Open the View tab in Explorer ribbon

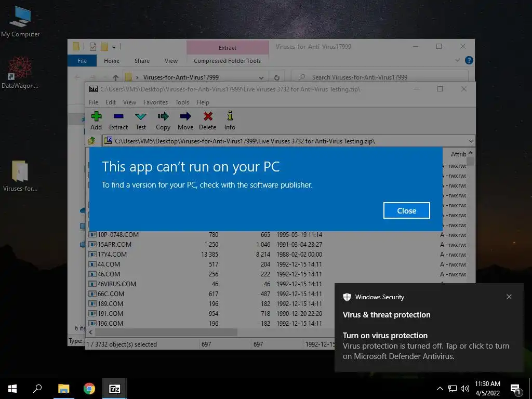point(171,61)
